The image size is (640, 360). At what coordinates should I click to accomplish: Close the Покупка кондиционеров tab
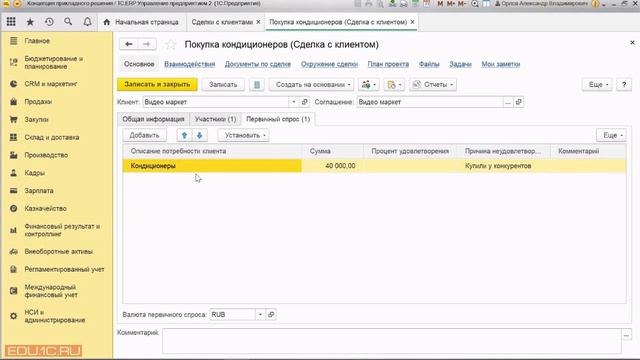412,22
